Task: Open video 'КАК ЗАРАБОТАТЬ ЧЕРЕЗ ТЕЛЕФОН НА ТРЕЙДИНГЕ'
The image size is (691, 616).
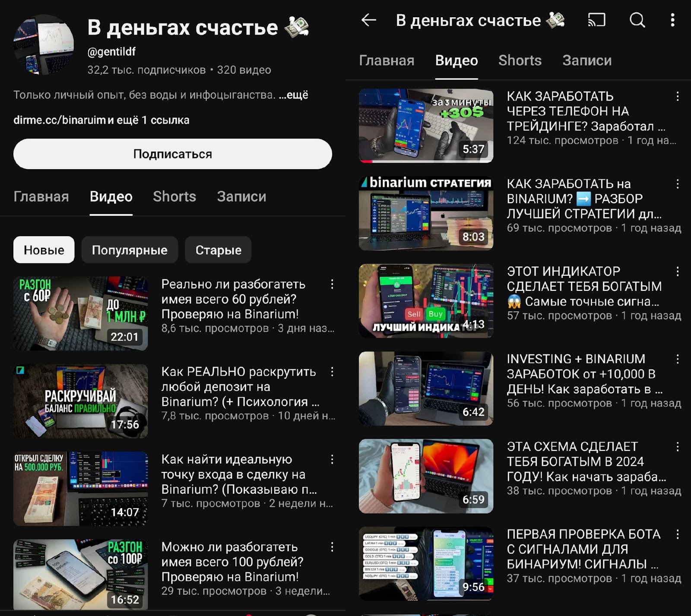Action: (x=586, y=111)
